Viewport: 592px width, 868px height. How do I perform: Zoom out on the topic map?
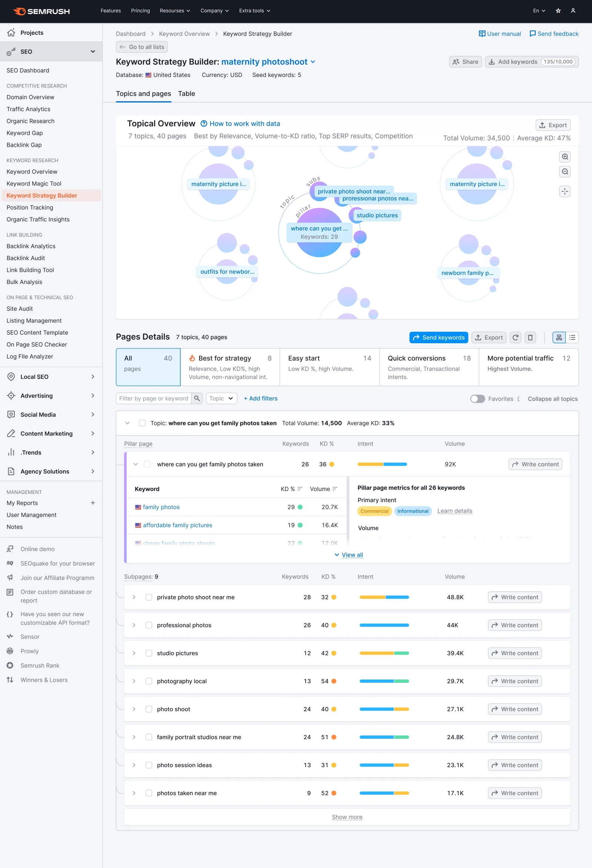tap(565, 172)
